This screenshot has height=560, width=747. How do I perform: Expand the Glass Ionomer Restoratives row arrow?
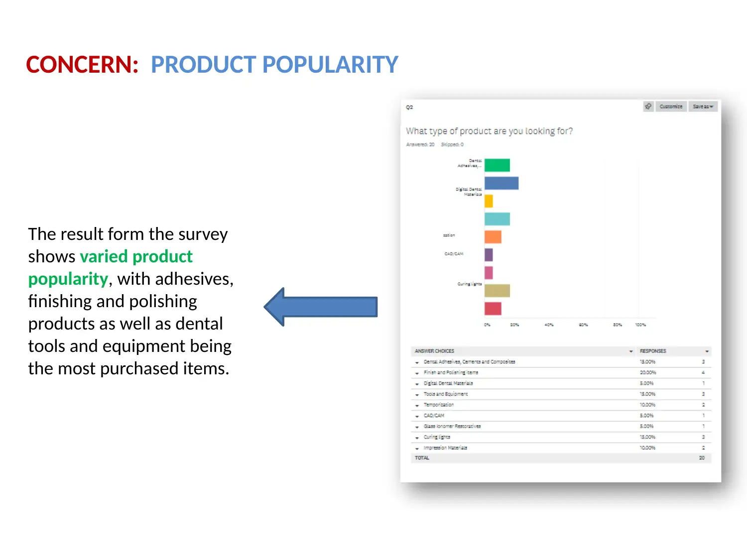(417, 427)
